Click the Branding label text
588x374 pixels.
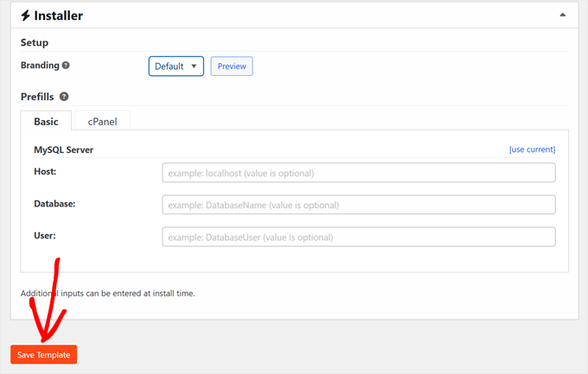pos(40,66)
